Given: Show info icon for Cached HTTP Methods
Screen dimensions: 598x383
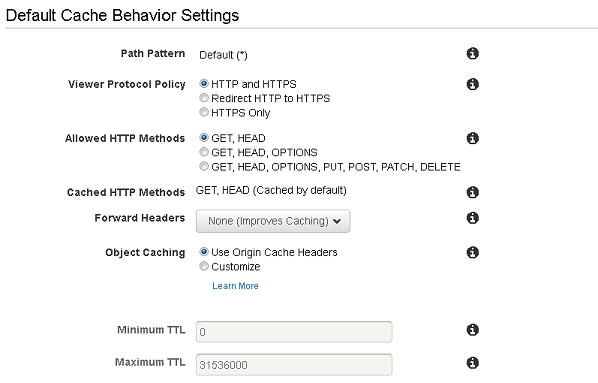Looking at the screenshot, I should 473,192.
